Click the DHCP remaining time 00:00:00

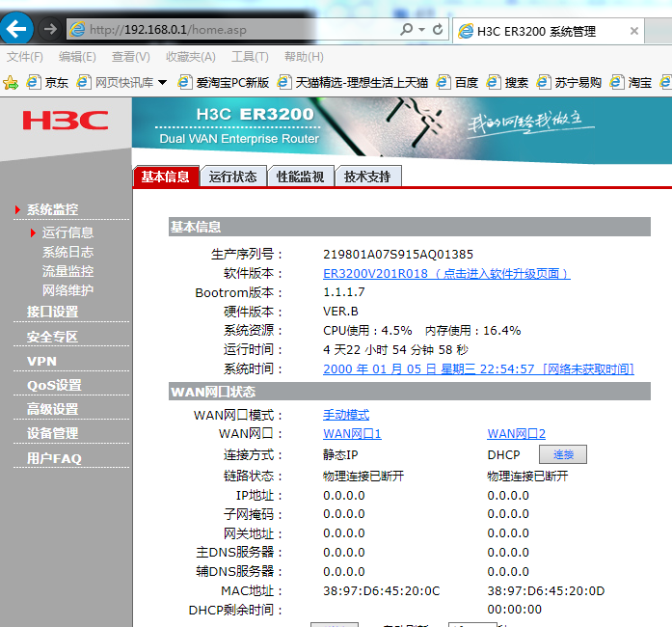[x=514, y=610]
